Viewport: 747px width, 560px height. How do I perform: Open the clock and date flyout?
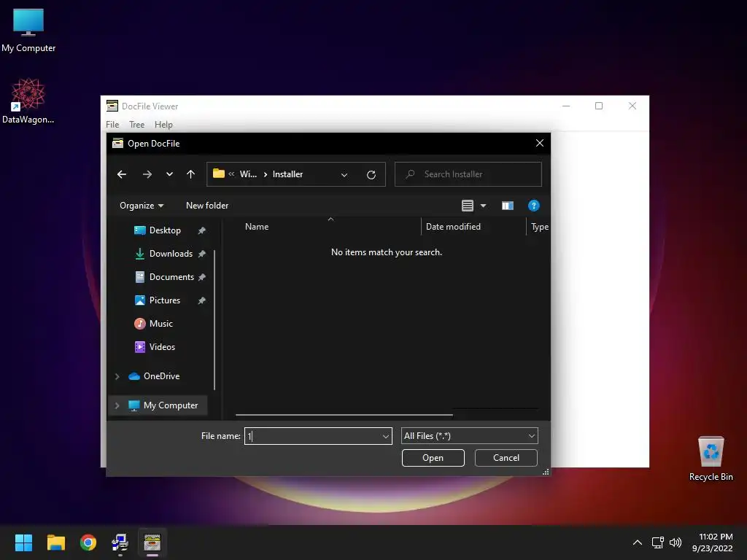pyautogui.click(x=712, y=542)
